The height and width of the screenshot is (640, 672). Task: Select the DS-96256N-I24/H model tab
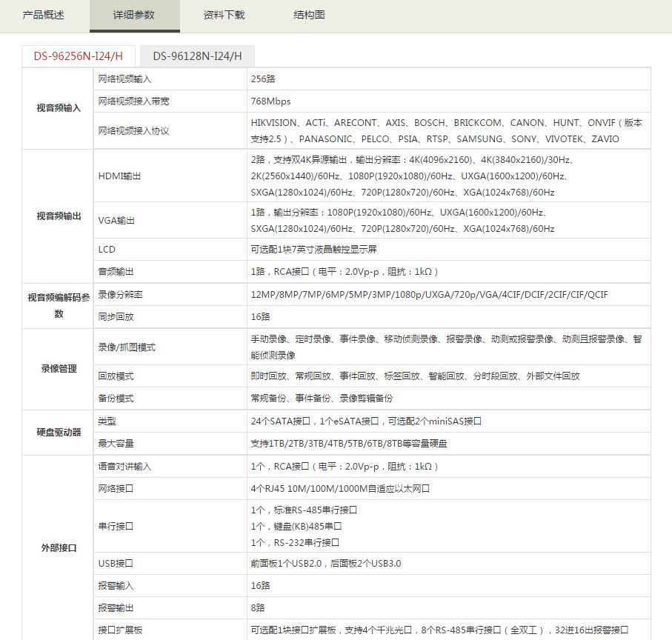tap(78, 56)
